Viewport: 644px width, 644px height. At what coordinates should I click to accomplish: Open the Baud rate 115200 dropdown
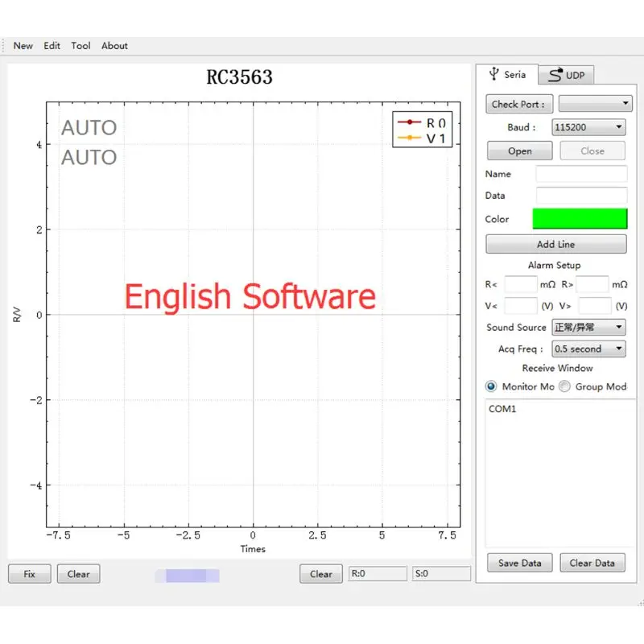588,127
